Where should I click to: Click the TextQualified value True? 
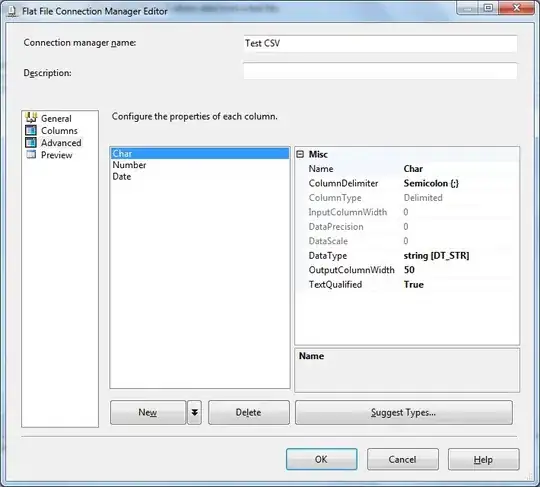pos(414,284)
